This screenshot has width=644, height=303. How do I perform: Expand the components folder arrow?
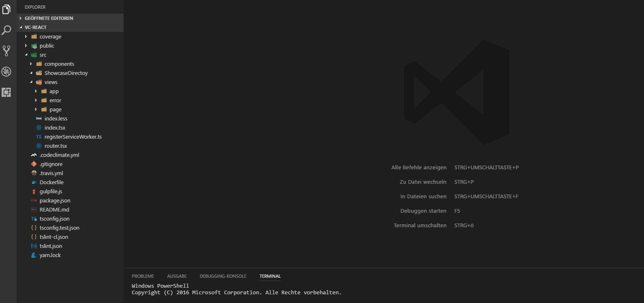coord(31,64)
